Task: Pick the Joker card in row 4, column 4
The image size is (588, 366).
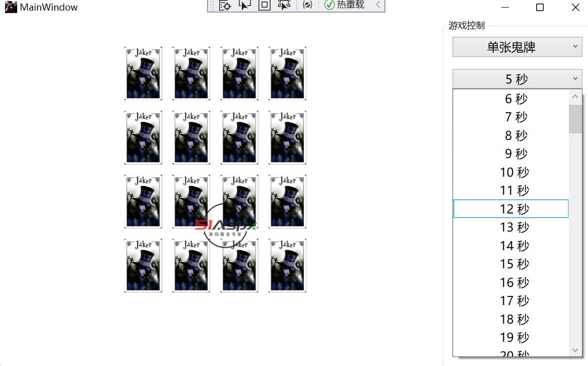Action: [x=287, y=266]
